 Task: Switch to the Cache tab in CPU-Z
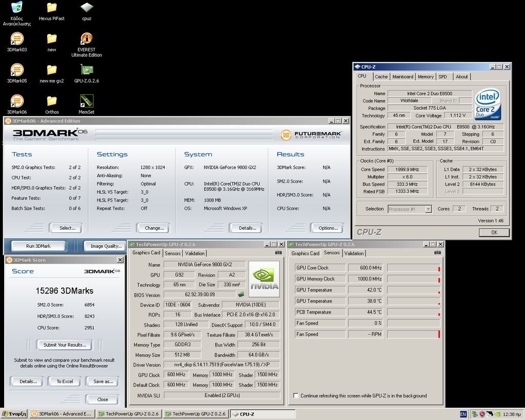[381, 77]
